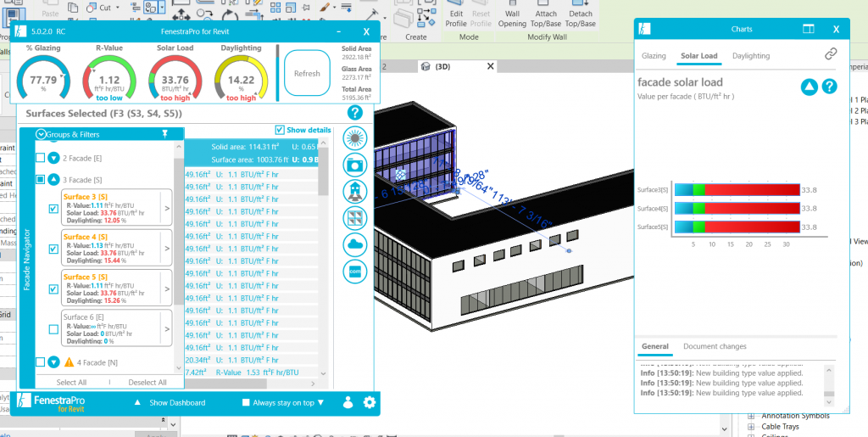Collapse the Groups & Filters chevron

(41, 134)
